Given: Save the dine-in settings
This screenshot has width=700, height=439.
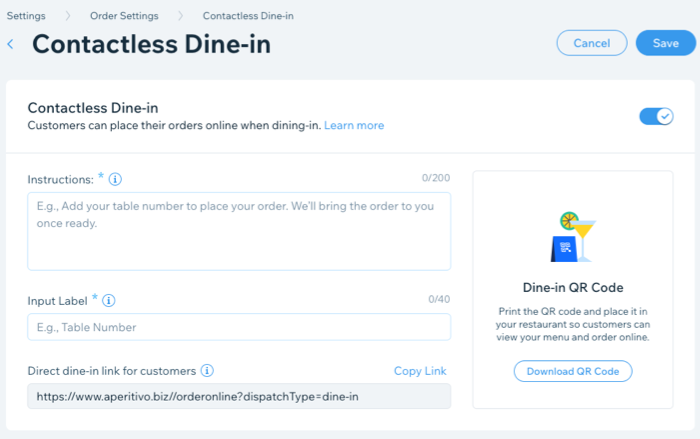Looking at the screenshot, I should (x=665, y=43).
